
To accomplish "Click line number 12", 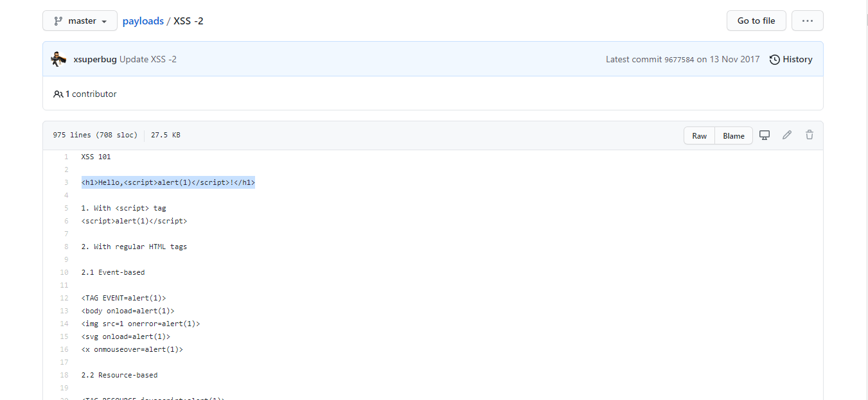I will tap(64, 298).
